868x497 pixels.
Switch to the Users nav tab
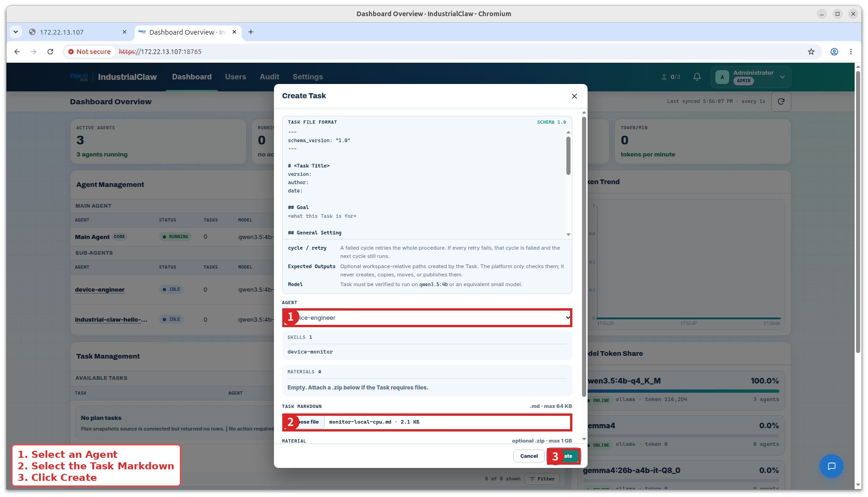coord(236,77)
